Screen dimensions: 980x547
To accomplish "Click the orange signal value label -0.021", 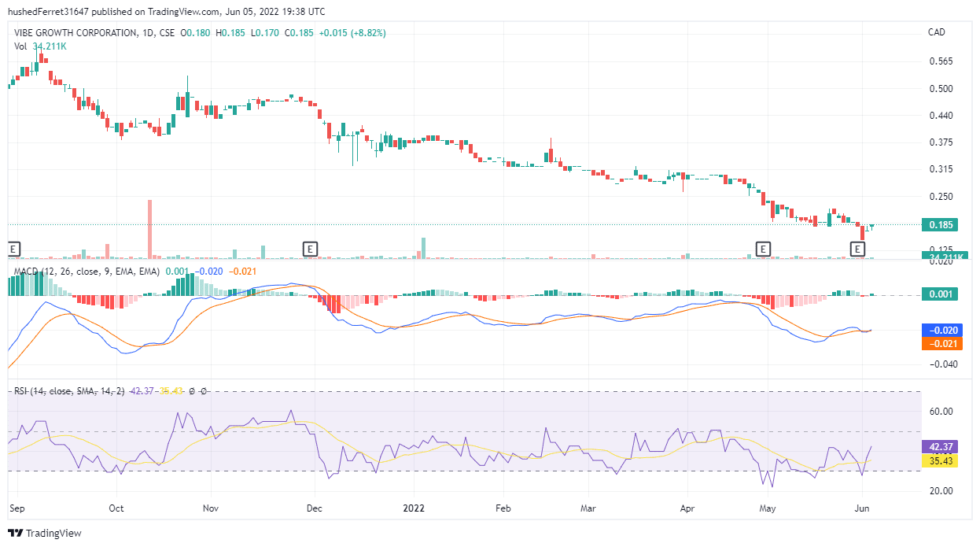I will pos(941,343).
